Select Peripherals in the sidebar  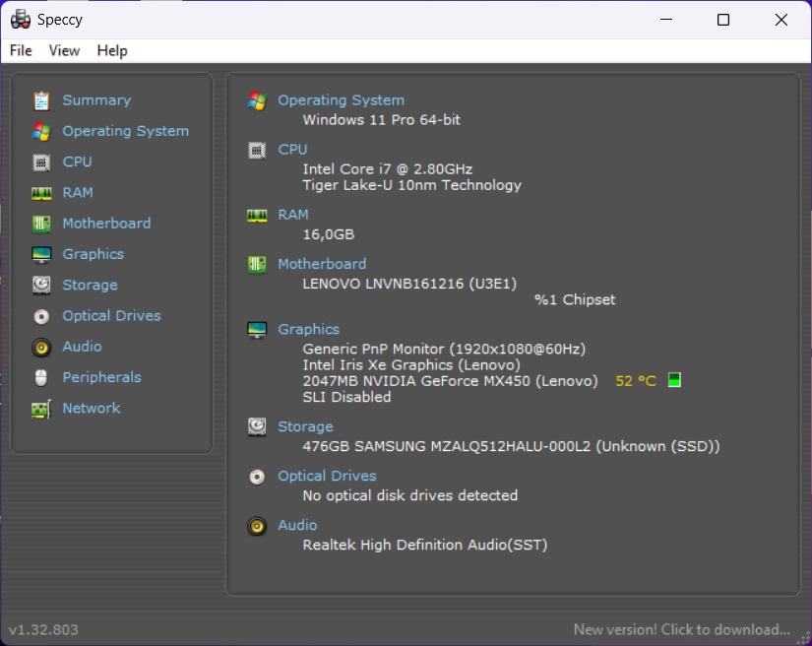point(102,377)
